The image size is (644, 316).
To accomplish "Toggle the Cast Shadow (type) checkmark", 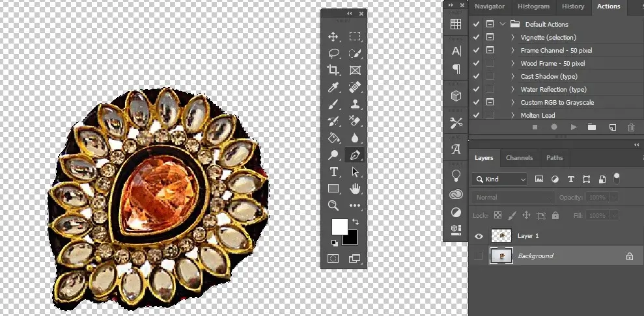I will point(476,76).
